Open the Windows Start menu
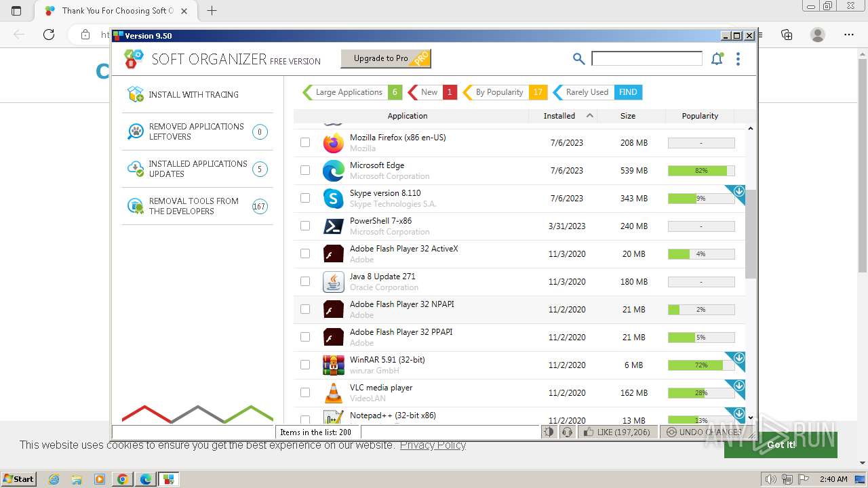The image size is (868, 488). tap(18, 479)
